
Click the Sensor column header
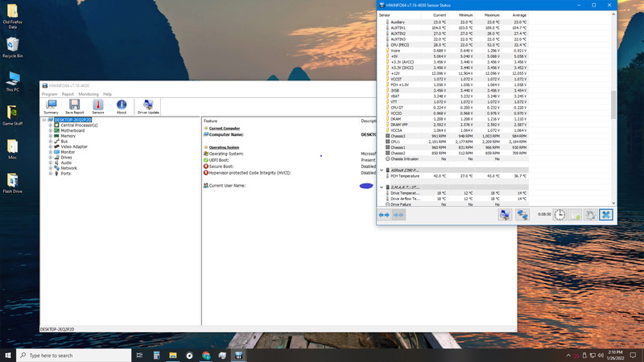coord(398,15)
